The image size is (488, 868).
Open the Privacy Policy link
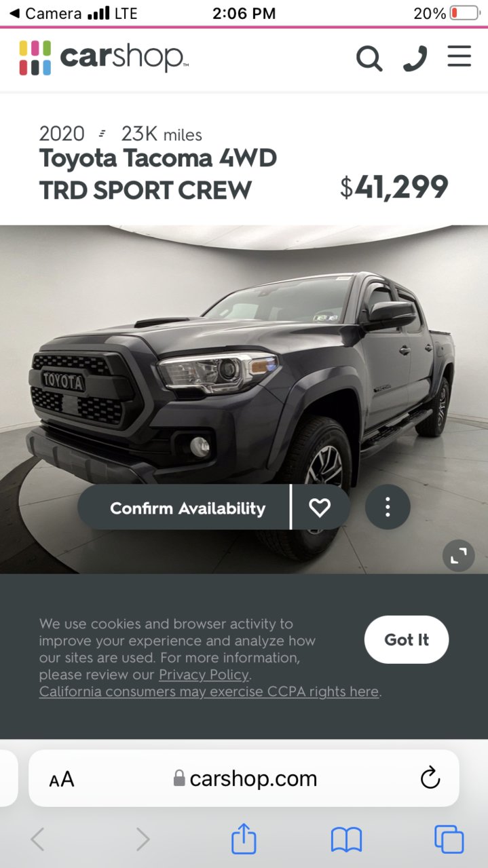204,675
